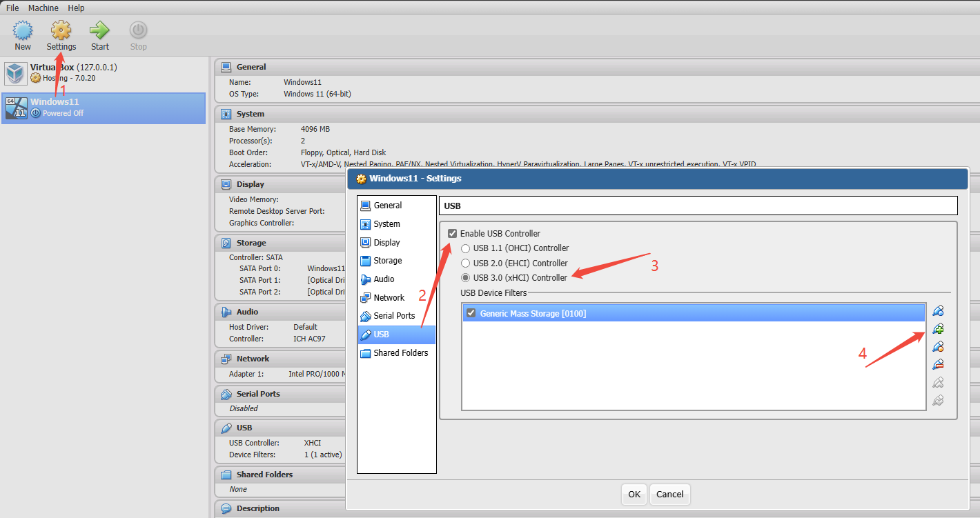Edit the selected USB filter

click(x=938, y=347)
